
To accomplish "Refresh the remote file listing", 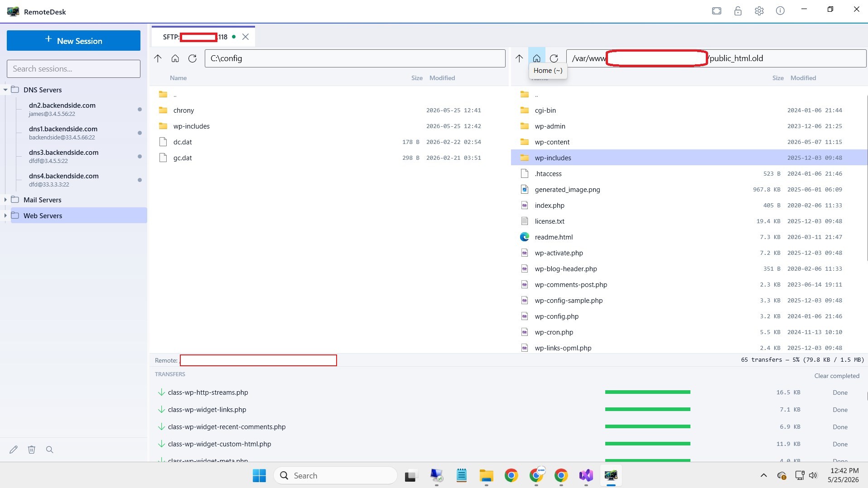I will pyautogui.click(x=554, y=58).
